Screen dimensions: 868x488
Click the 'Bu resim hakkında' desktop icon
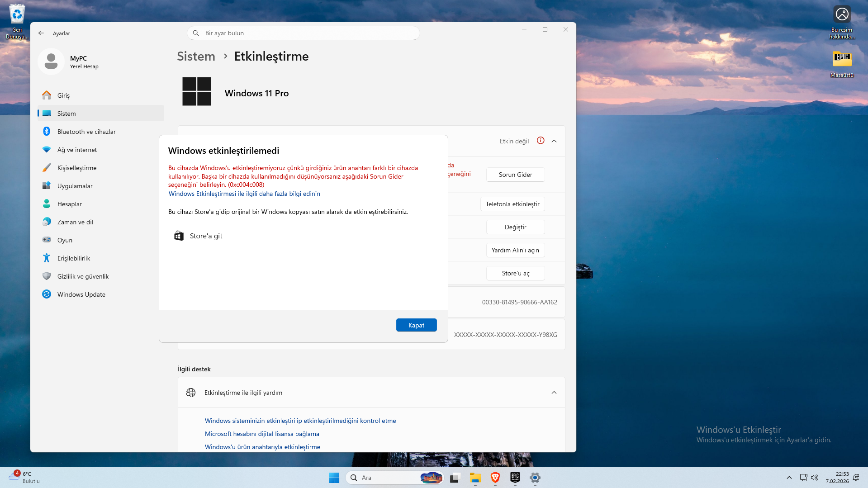tap(842, 22)
